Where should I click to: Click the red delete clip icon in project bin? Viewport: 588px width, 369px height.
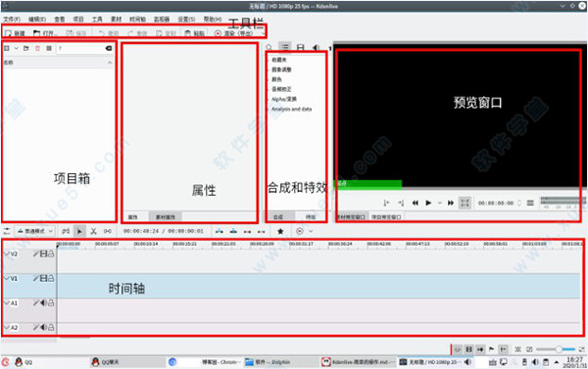(x=37, y=48)
